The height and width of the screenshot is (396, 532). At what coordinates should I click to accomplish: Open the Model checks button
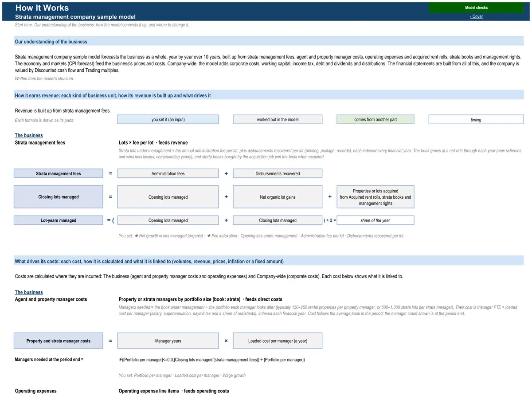[x=476, y=8]
